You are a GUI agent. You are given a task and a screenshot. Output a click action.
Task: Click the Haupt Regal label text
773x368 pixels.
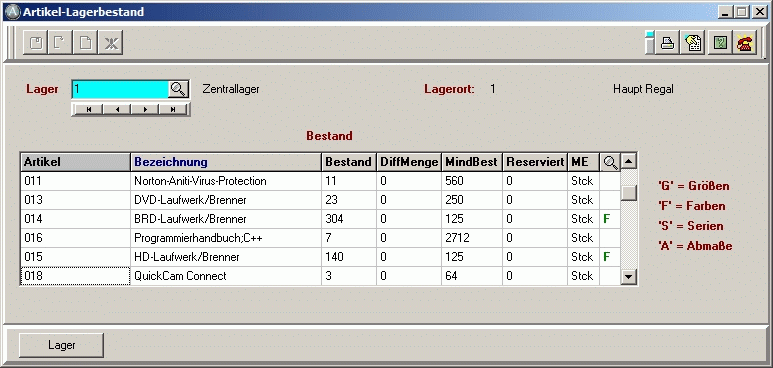pos(643,89)
